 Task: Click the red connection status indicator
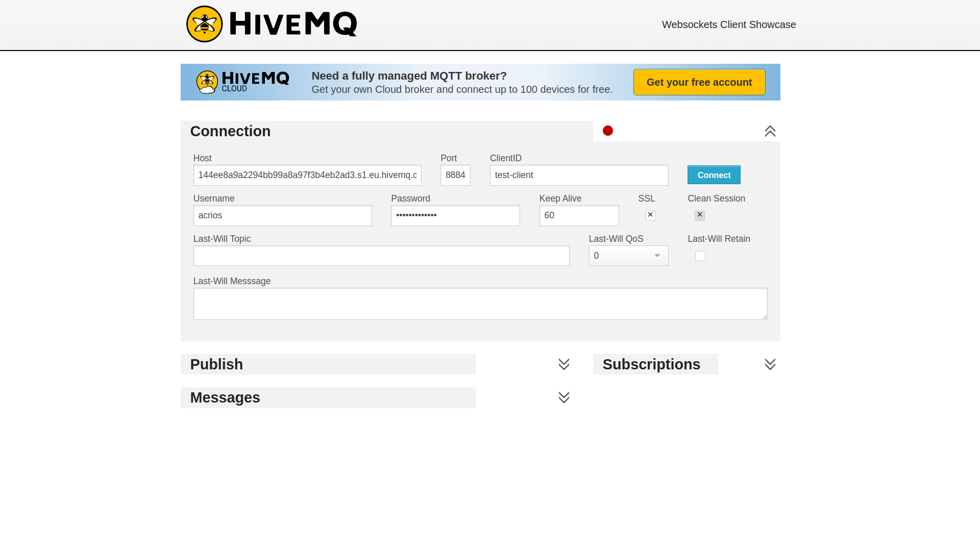(607, 131)
